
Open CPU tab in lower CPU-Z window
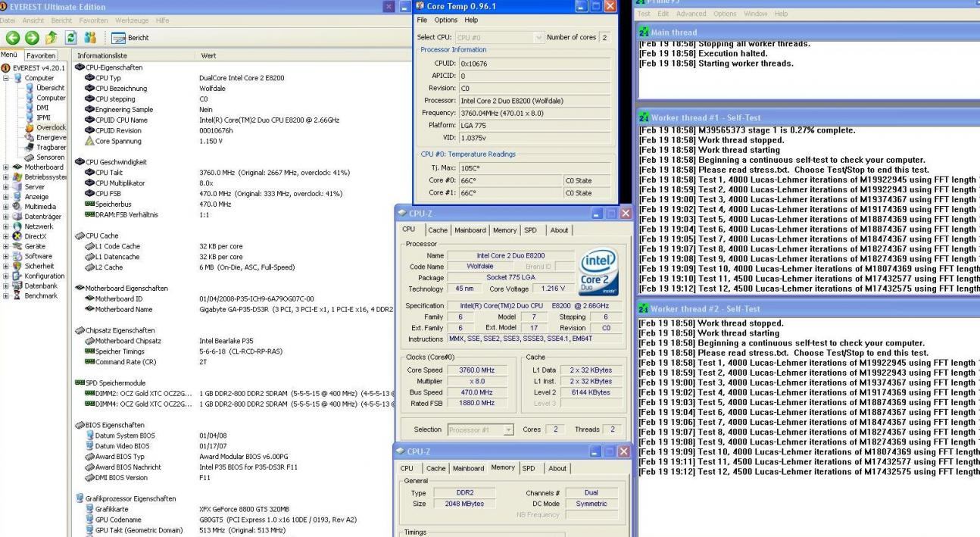pyautogui.click(x=407, y=468)
